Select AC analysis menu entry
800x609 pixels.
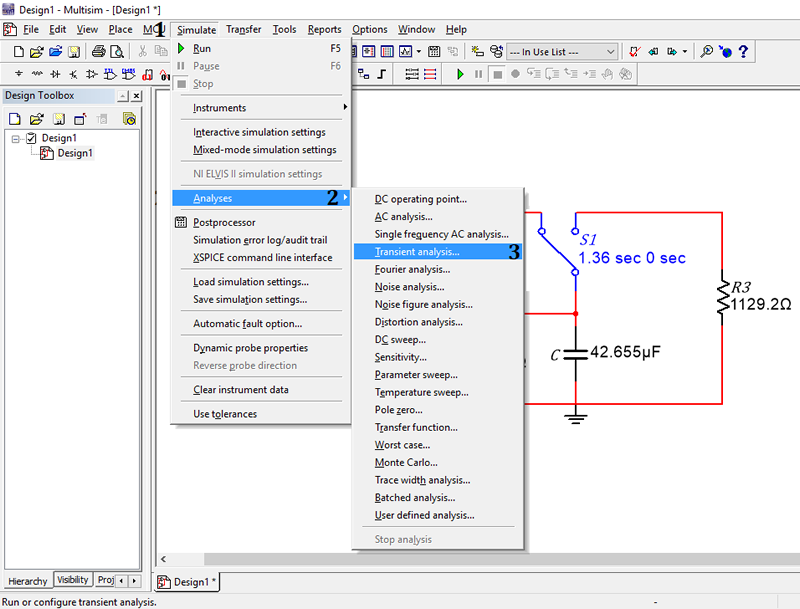click(x=438, y=216)
